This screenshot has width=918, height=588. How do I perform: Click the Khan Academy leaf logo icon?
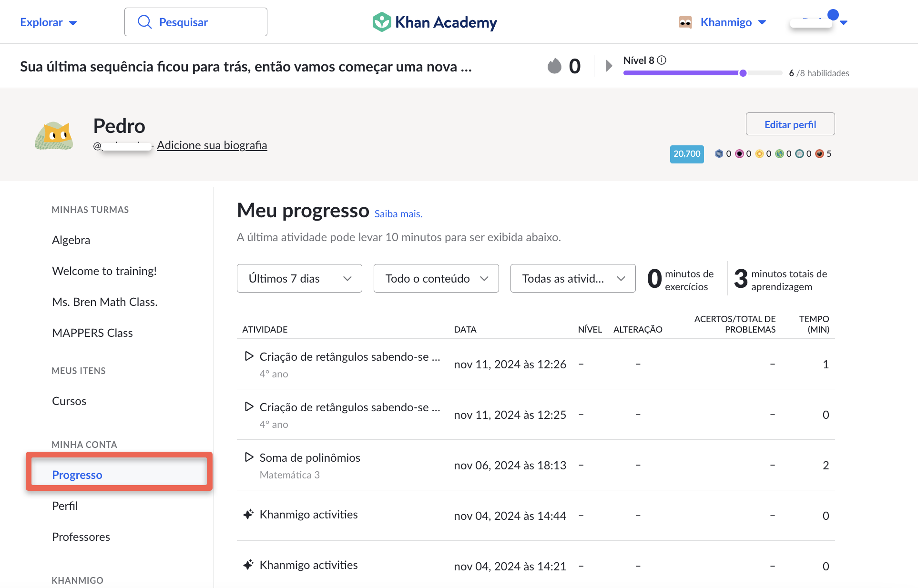coord(381,22)
